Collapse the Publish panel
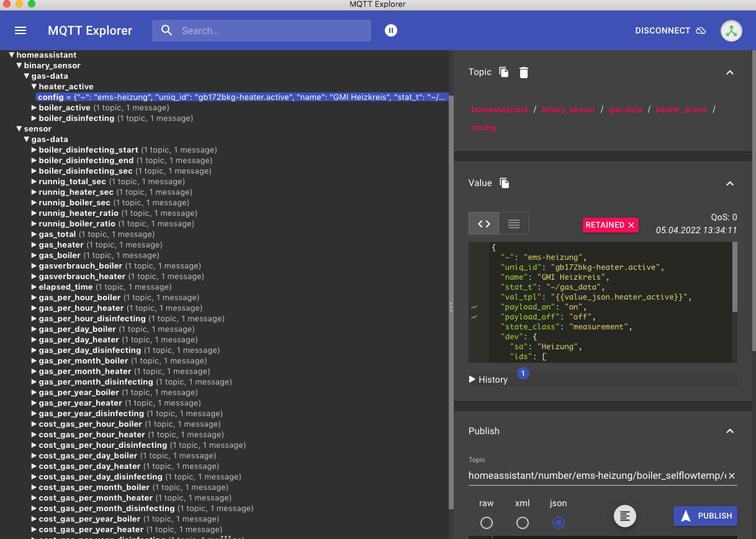Screen dimensions: 756x539 click(x=730, y=431)
